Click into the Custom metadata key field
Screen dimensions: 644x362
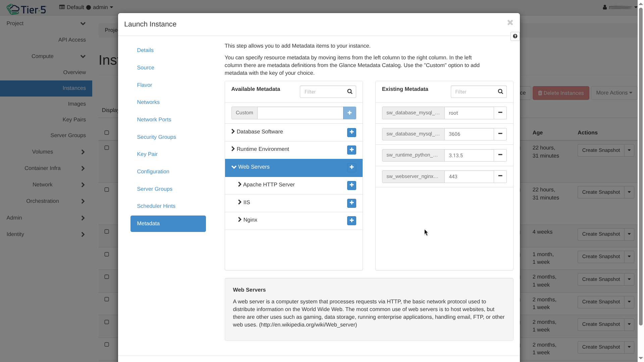(x=300, y=113)
